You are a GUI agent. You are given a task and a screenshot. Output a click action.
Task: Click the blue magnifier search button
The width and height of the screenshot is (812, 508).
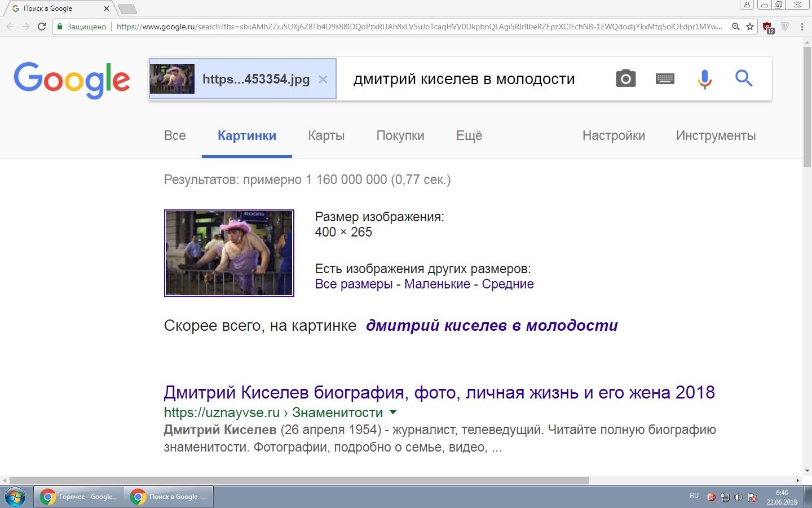click(744, 78)
